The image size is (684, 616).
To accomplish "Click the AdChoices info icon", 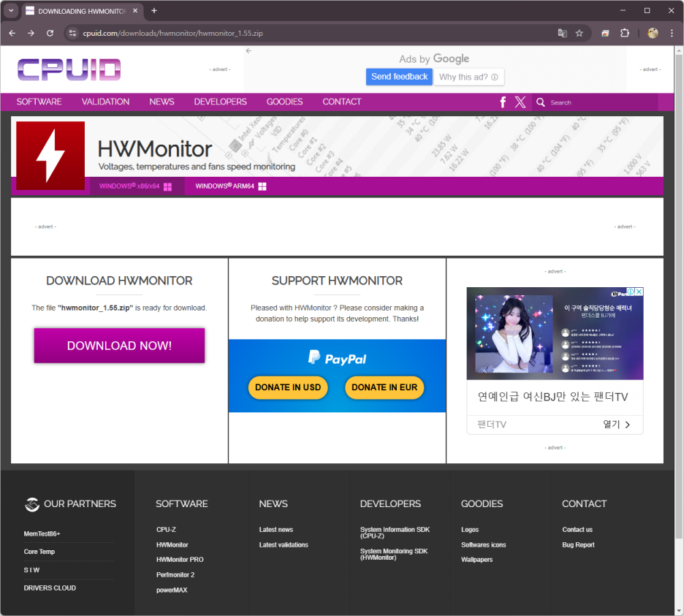I will [631, 292].
